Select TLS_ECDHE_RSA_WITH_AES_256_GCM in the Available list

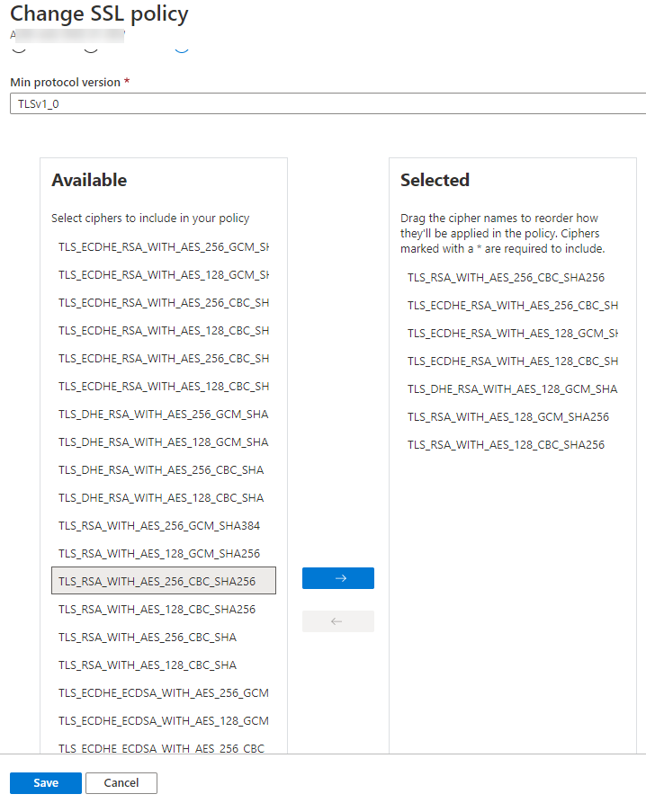tap(164, 246)
